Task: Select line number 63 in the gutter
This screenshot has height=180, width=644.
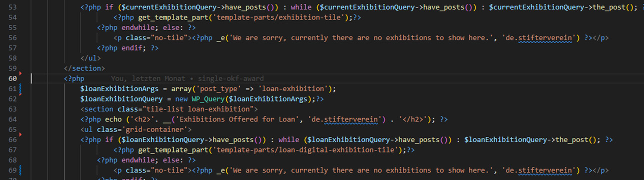Action: 13,109
